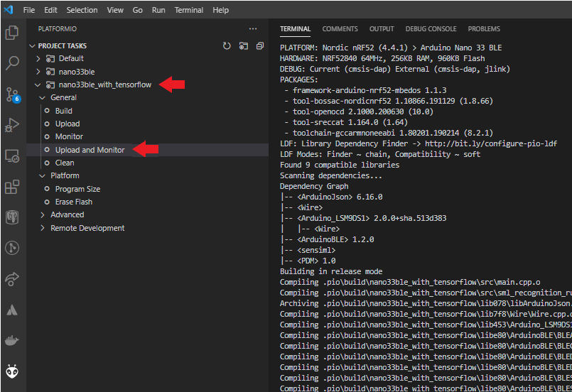Run the Erase Flash task
572x392 pixels.
(74, 202)
